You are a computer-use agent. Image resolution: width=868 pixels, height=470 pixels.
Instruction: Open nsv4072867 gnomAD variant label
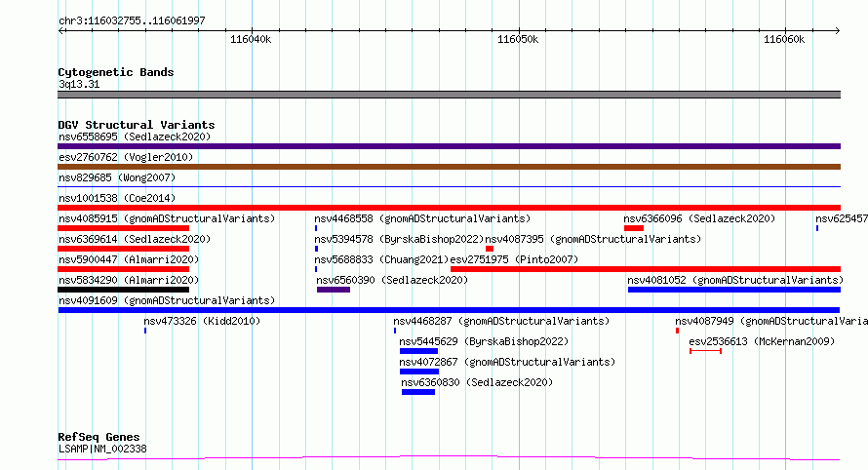click(507, 362)
